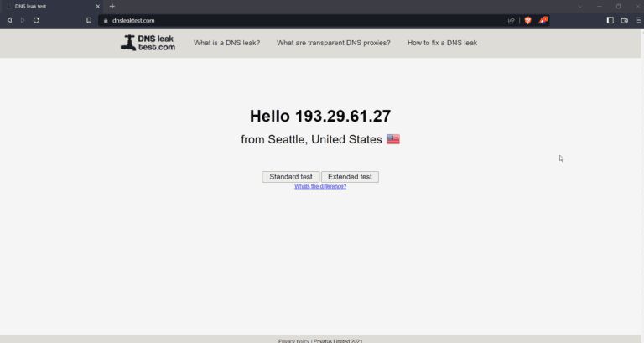Go back to the previous page
This screenshot has height=343, width=644.
[x=9, y=20]
